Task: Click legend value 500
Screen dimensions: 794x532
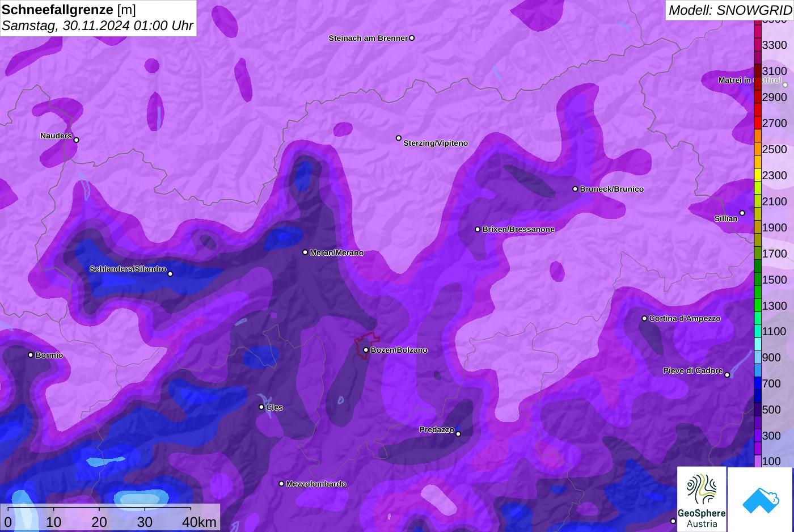Action: pyautogui.click(x=772, y=409)
